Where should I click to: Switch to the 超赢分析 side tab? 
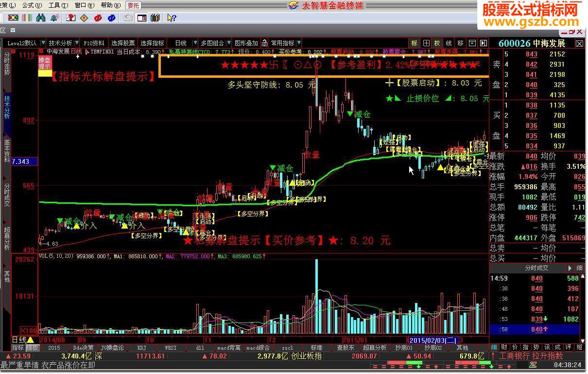(7, 238)
